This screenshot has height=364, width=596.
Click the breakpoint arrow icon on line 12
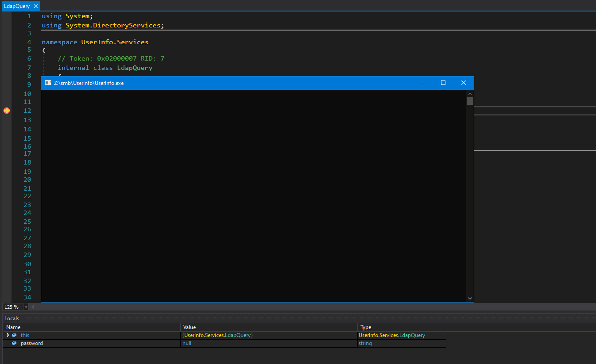tap(7, 111)
